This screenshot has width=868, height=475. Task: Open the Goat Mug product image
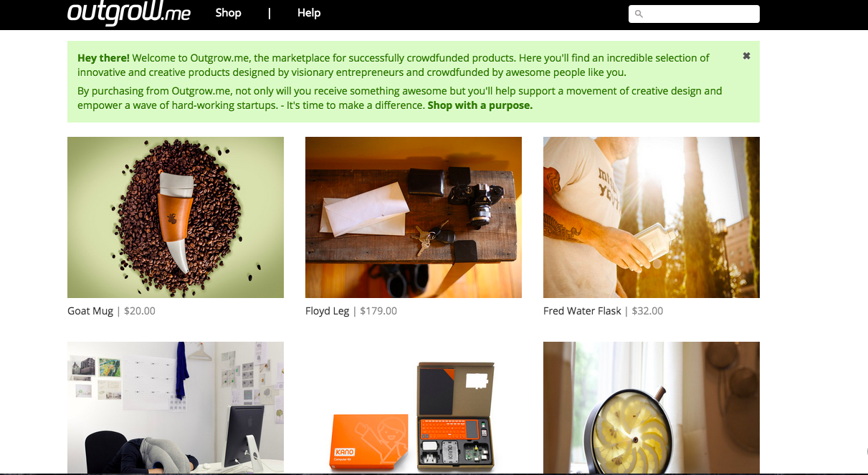pos(176,217)
